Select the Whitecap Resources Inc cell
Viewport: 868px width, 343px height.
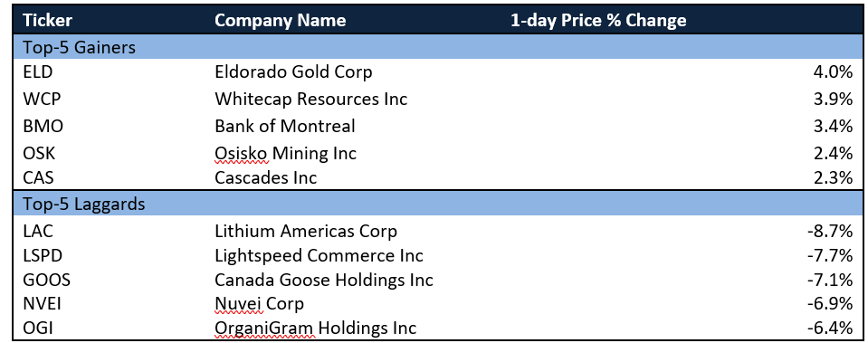[311, 99]
